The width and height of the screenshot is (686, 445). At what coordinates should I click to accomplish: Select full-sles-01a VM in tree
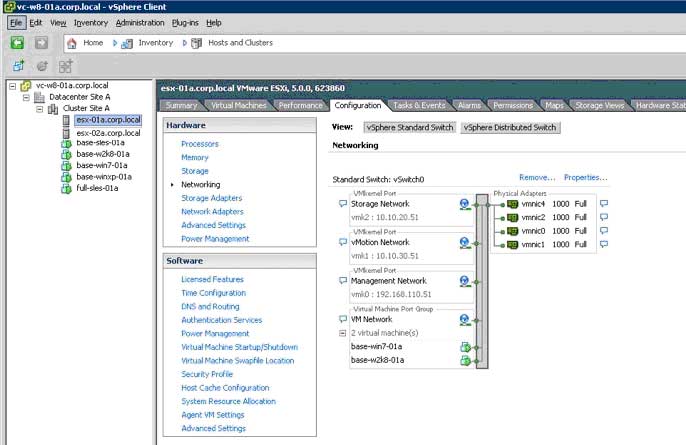pos(97,188)
